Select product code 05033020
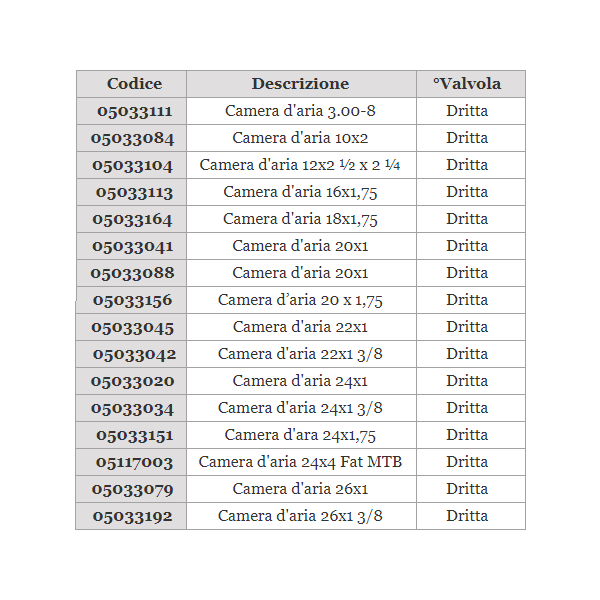Screen dimensions: 600x600 [x=132, y=381]
